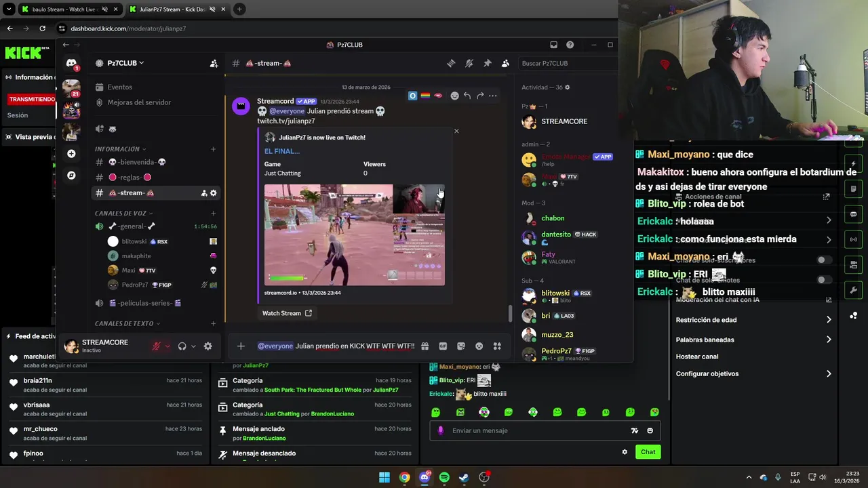
Task: Collapse CANALES DE TEXTO category
Action: [x=127, y=323]
